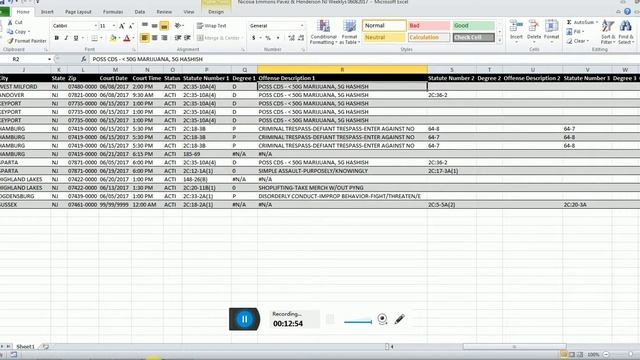This screenshot has height=360, width=640.
Task: Toggle italic formatting
Action: (x=66, y=38)
